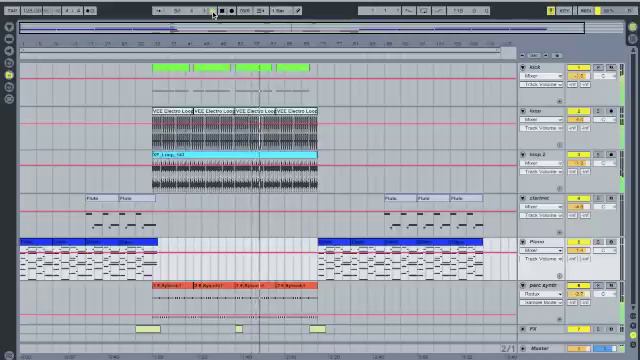
Task: Select the first FX track clip
Action: click(x=148, y=329)
